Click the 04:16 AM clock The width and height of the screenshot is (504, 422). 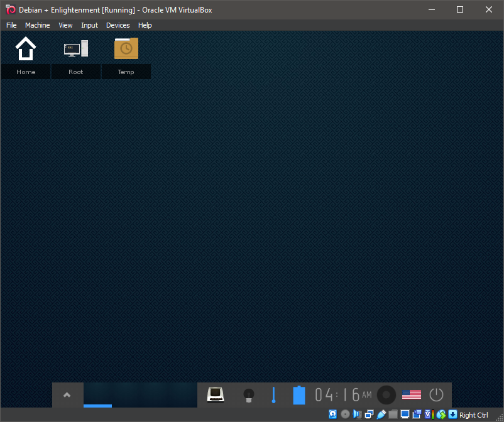343,395
